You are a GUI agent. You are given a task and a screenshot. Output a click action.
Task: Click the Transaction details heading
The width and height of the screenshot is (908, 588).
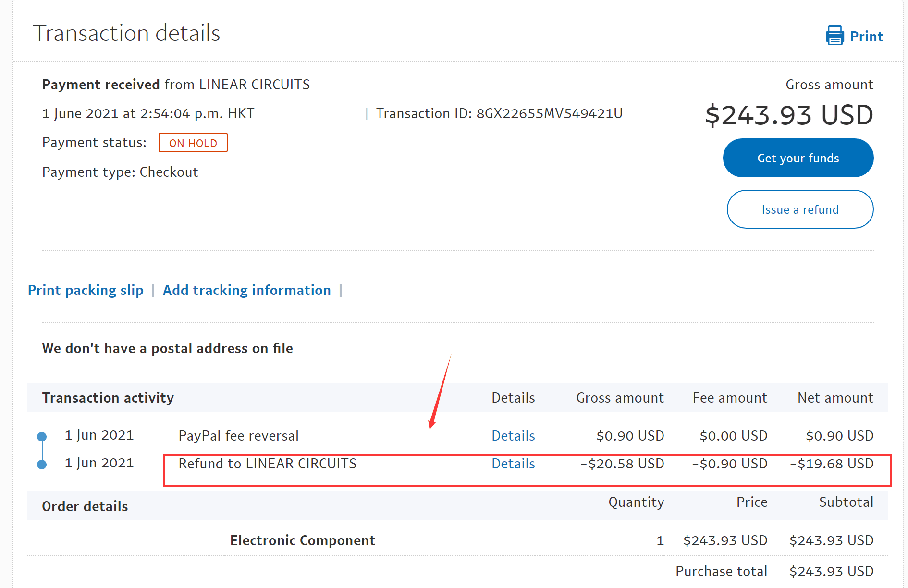tap(126, 33)
